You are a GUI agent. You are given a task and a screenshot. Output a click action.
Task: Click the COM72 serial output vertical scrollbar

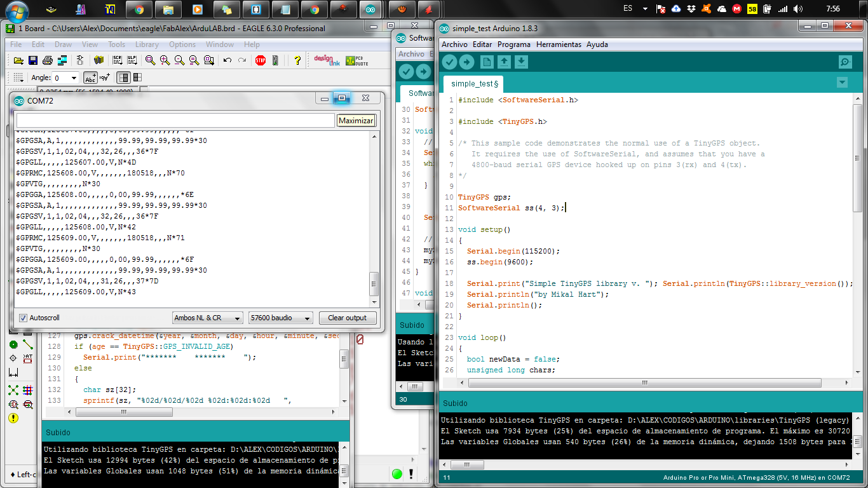tap(374, 220)
